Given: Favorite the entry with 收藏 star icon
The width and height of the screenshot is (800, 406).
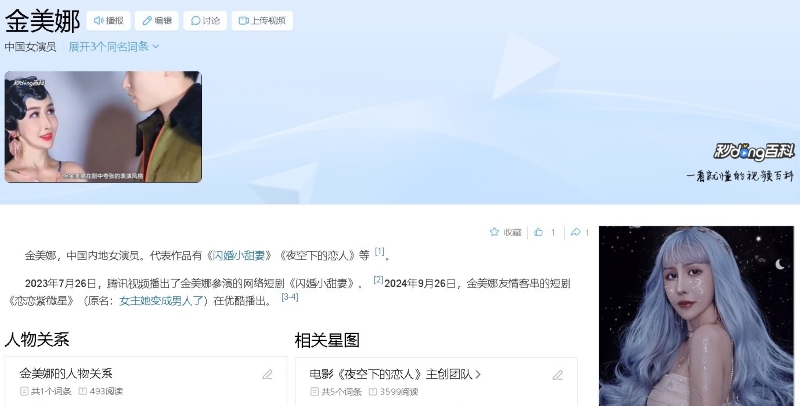Looking at the screenshot, I should pyautogui.click(x=505, y=233).
